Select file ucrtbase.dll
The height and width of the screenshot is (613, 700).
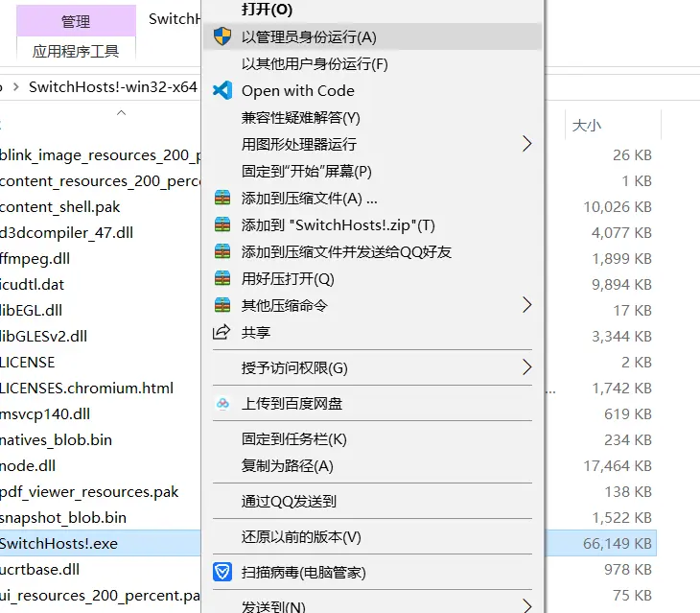tap(39, 569)
